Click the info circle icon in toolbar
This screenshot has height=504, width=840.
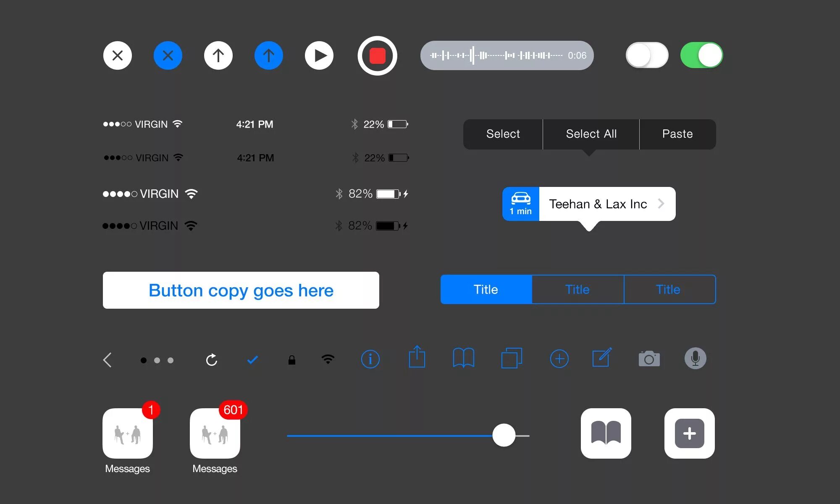click(371, 358)
